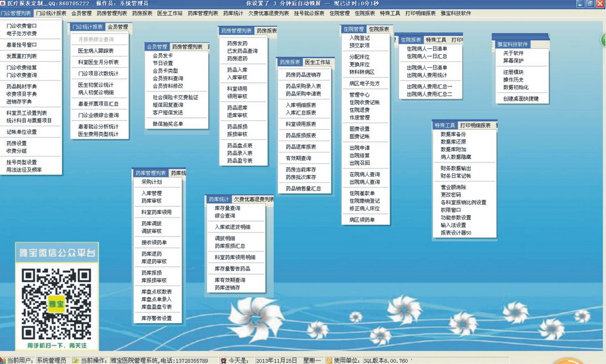Open 打印明细报表 in the top menu bar
This screenshot has height=364, width=606.
(x=421, y=13)
